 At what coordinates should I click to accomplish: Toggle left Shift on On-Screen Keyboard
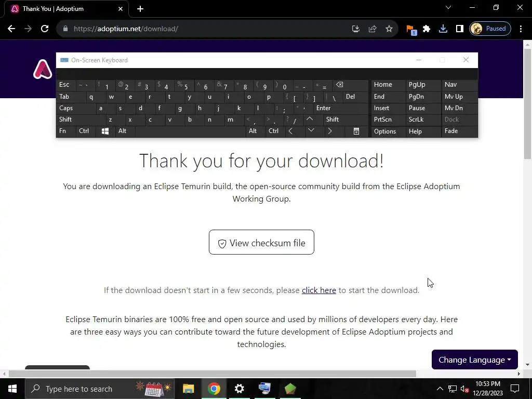click(81, 119)
